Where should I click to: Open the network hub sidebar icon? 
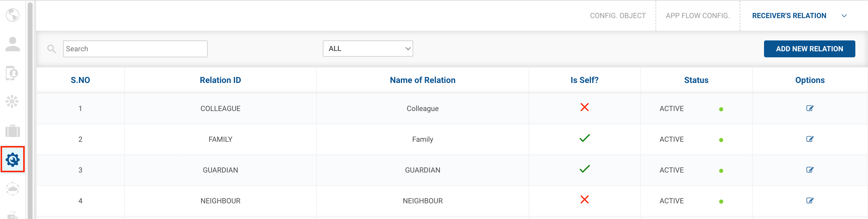point(12,101)
